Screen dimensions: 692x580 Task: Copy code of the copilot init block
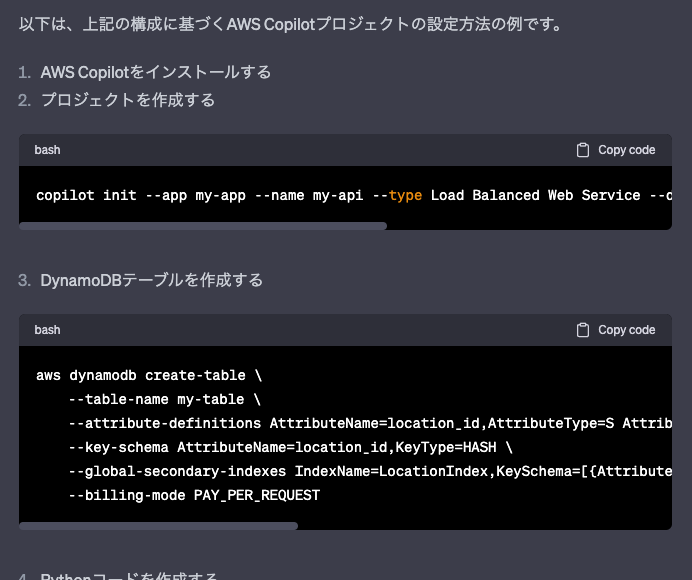click(x=616, y=150)
